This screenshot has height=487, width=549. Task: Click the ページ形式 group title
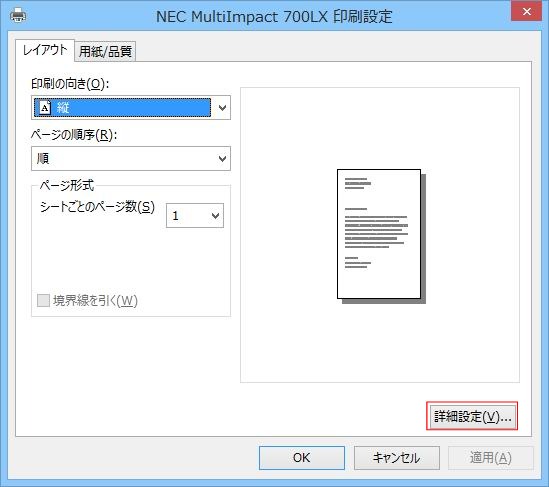[x=67, y=185]
